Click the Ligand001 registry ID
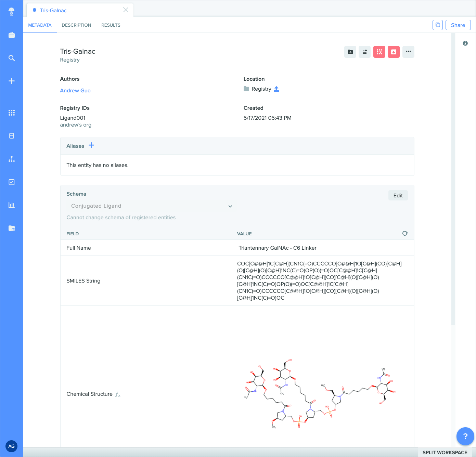The width and height of the screenshot is (476, 457). 73,118
